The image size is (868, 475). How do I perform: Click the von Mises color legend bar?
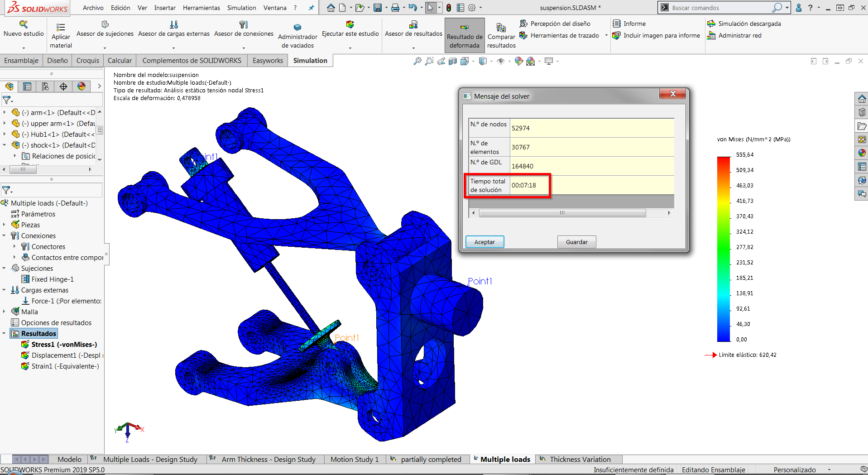click(x=724, y=249)
